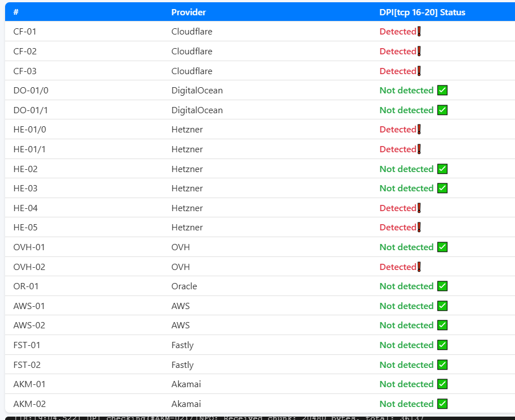Click the red exclamation icon in CF-02 row
The width and height of the screenshot is (515, 420).
(x=419, y=51)
